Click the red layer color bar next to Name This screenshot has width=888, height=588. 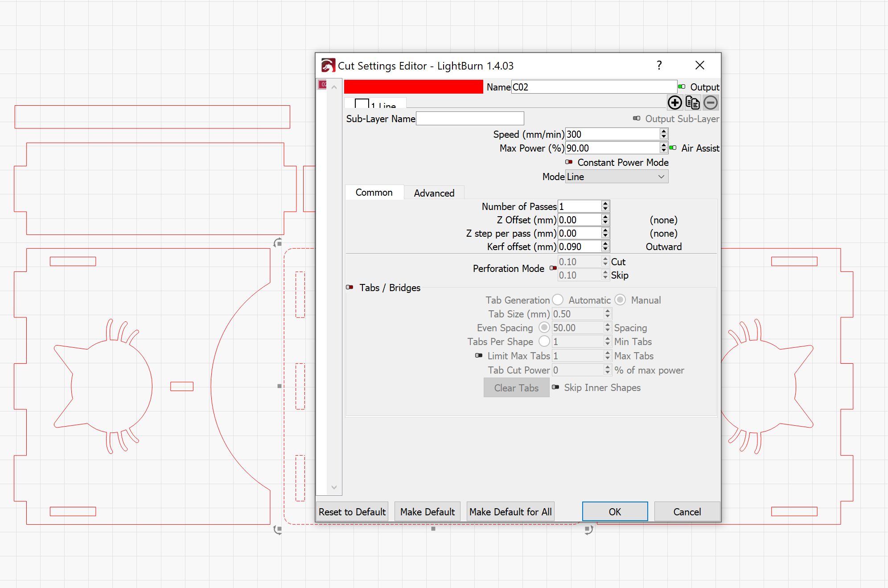pos(413,86)
